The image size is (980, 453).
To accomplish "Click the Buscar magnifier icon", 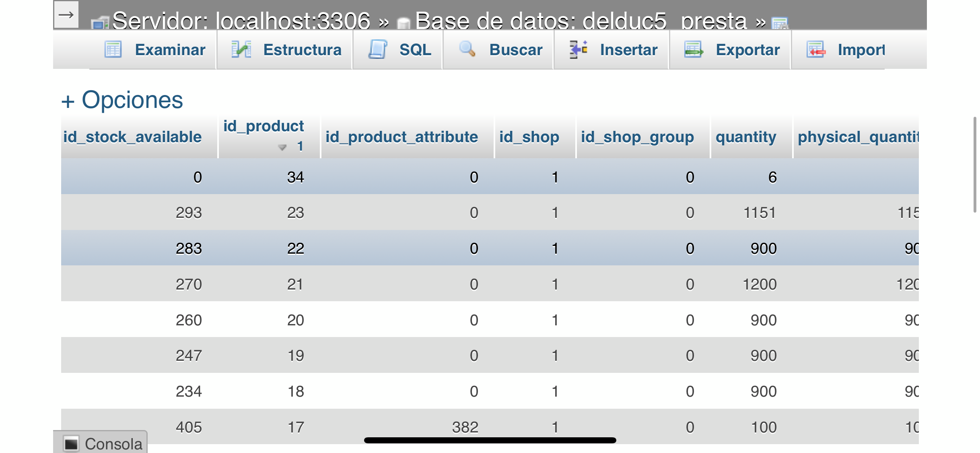I will point(467,50).
